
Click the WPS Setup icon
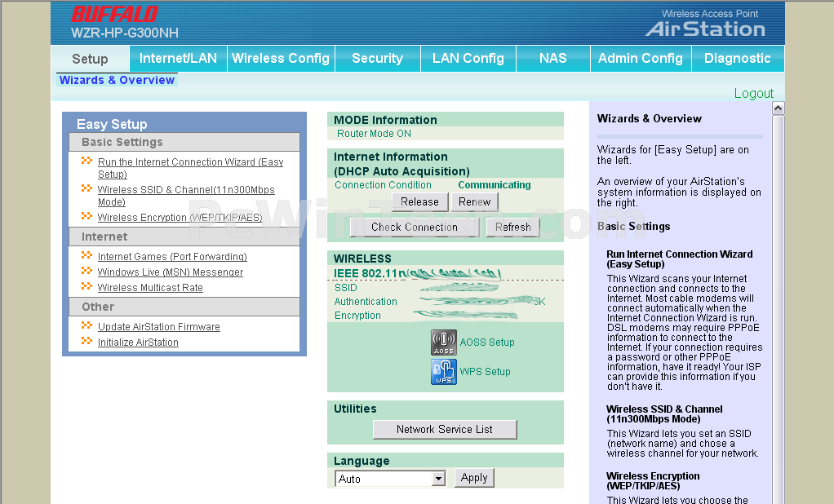pyautogui.click(x=443, y=372)
